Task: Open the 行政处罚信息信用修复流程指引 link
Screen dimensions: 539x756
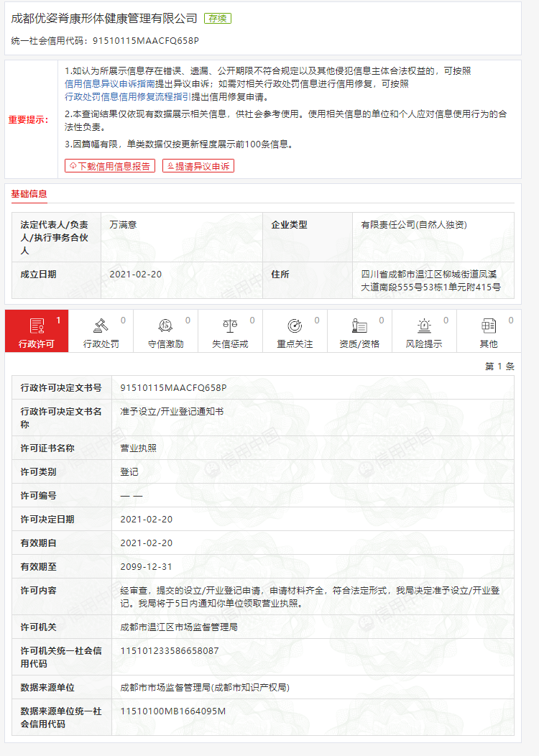Action: click(x=128, y=97)
